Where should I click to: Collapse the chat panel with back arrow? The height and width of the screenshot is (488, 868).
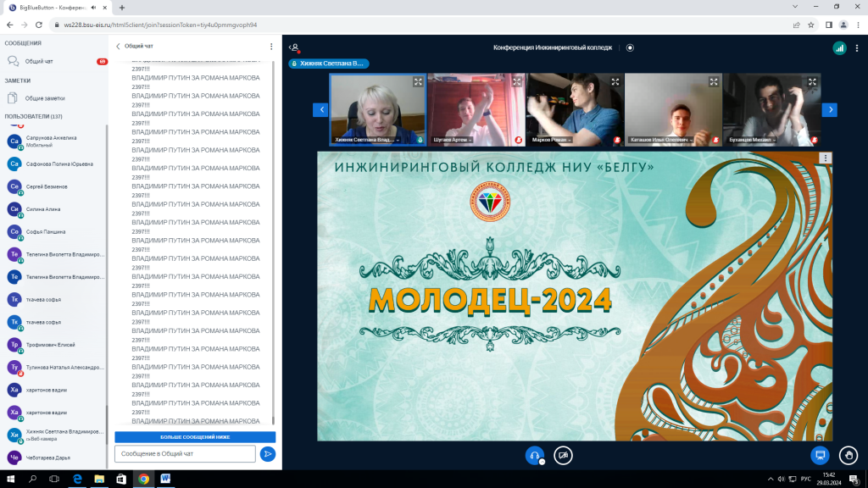point(118,47)
